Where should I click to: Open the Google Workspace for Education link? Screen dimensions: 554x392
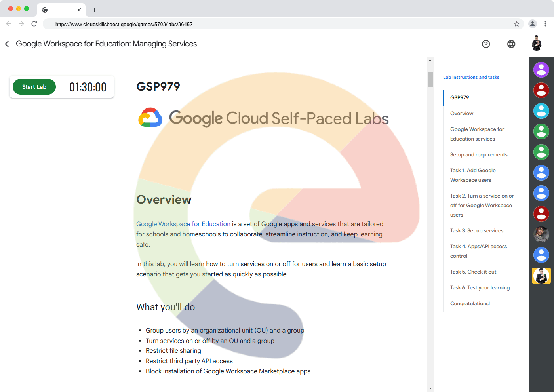[x=183, y=224]
